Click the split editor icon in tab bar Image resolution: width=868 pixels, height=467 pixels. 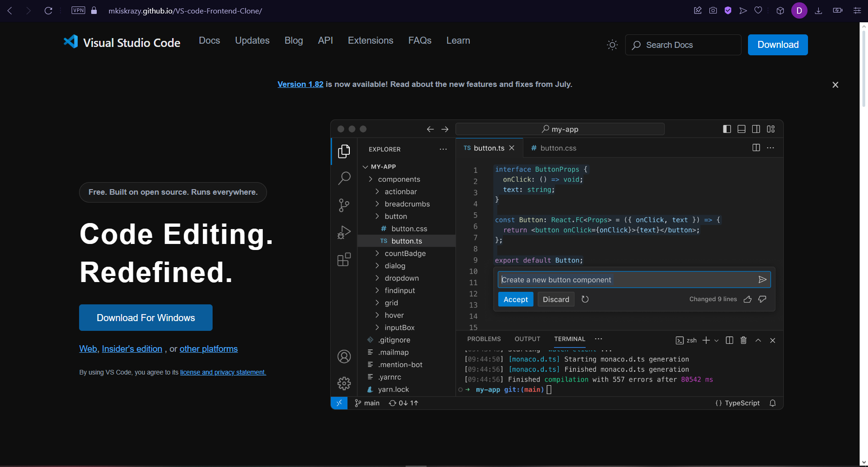pos(756,148)
